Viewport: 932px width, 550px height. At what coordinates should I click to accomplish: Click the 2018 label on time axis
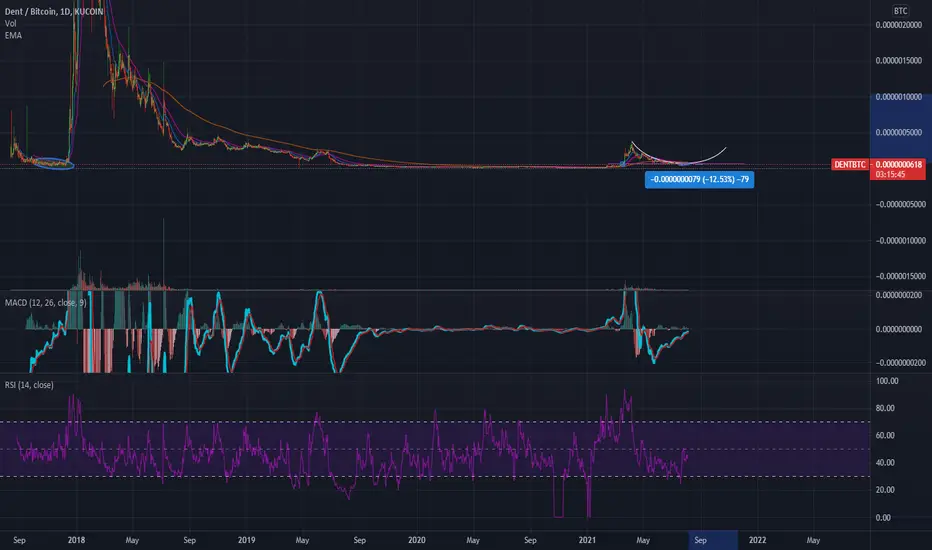point(76,540)
